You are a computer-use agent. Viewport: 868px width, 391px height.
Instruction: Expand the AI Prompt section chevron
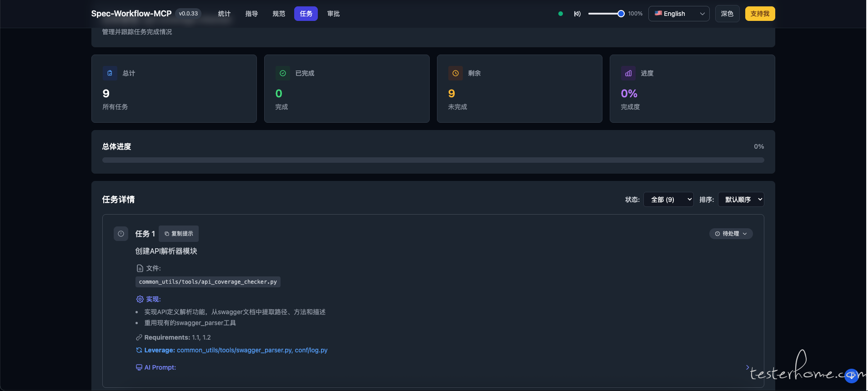pyautogui.click(x=747, y=367)
